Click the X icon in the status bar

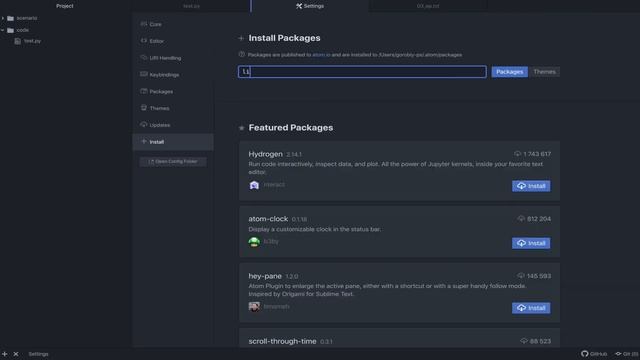tap(16, 354)
